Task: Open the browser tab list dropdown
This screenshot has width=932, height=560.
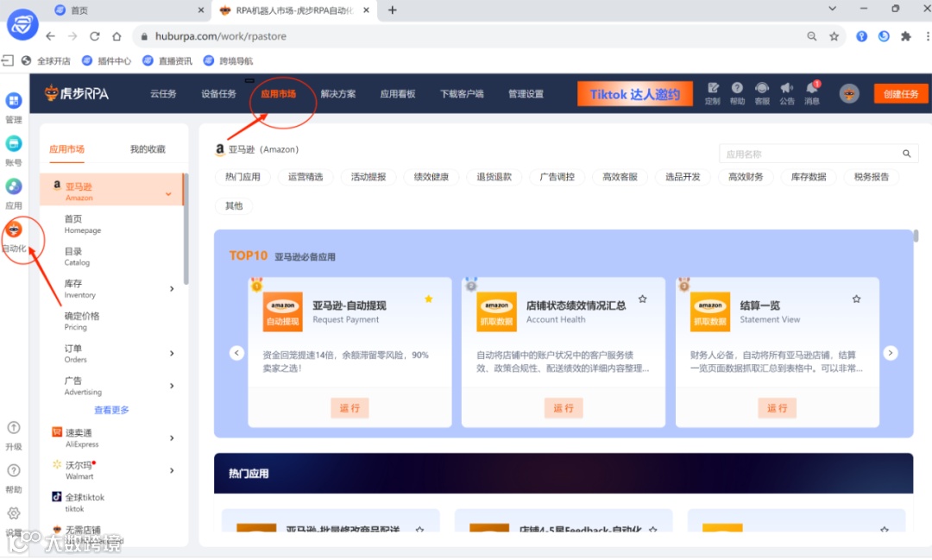Action: [832, 9]
